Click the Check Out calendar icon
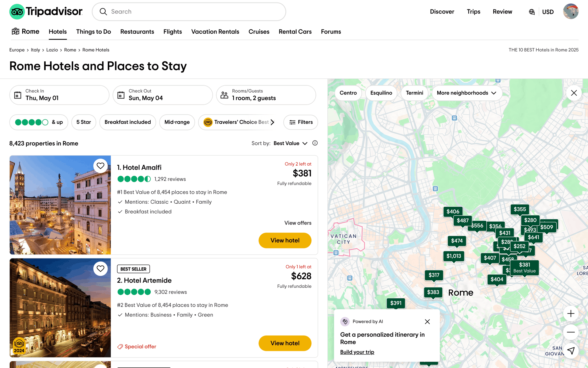The image size is (588, 368). pyautogui.click(x=121, y=95)
